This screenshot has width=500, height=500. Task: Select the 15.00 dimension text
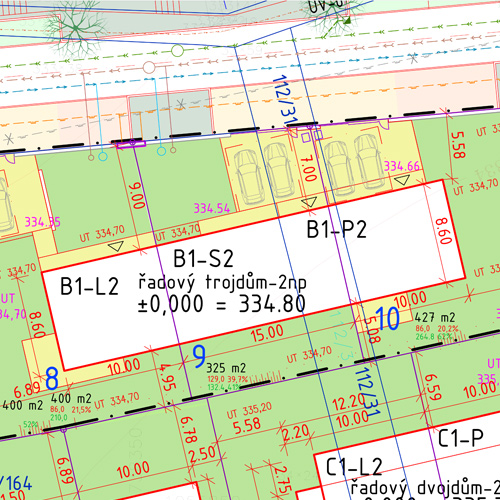click(x=267, y=333)
